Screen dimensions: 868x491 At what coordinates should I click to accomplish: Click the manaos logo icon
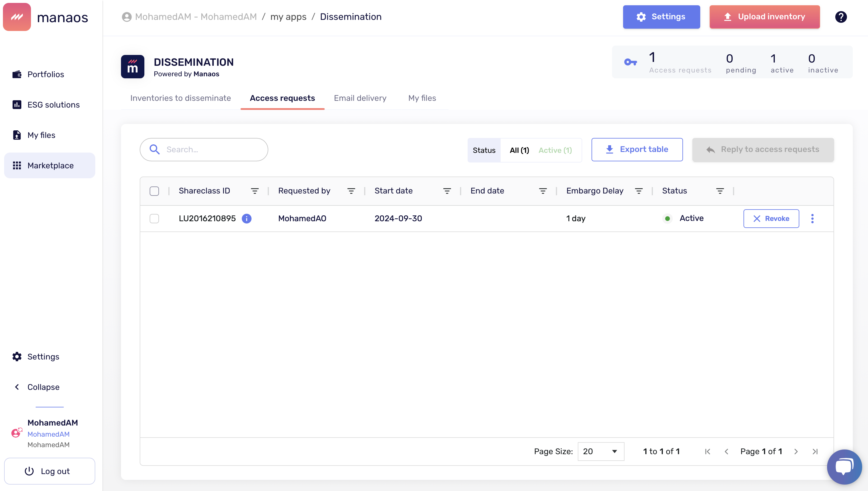coord(17,17)
